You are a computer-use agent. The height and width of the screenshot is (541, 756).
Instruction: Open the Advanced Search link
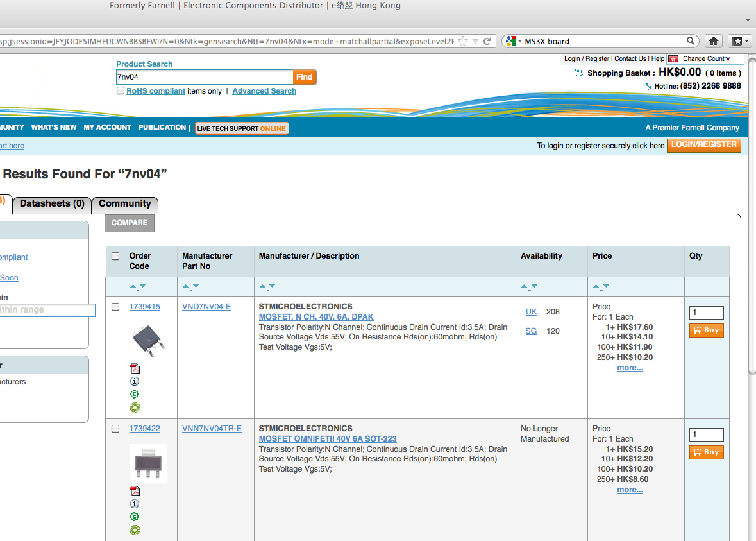(264, 91)
